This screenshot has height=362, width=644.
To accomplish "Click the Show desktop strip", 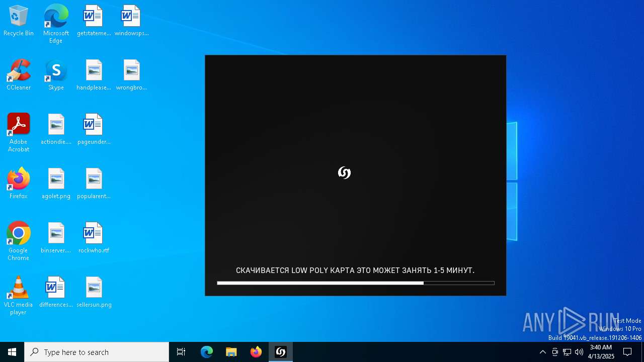I will tap(642, 352).
